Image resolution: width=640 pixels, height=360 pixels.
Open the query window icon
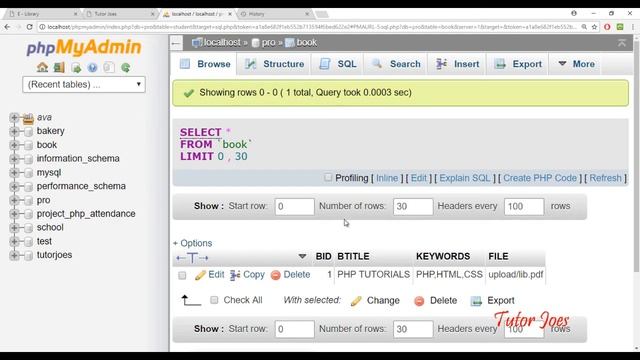tap(76, 68)
